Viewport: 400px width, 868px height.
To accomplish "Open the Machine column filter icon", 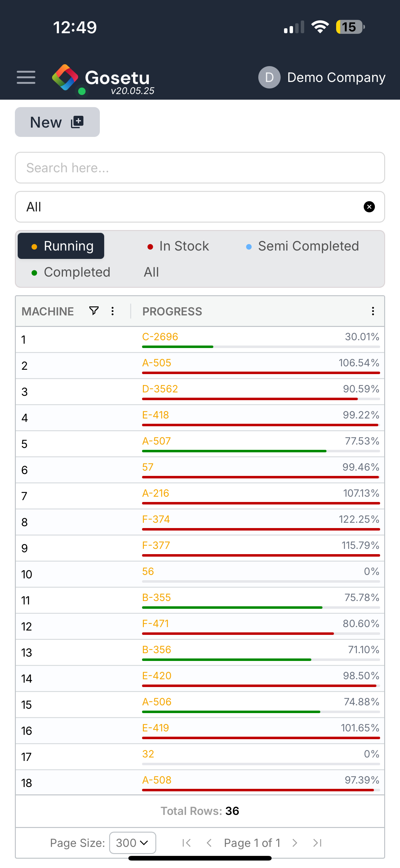I will pos(94,311).
